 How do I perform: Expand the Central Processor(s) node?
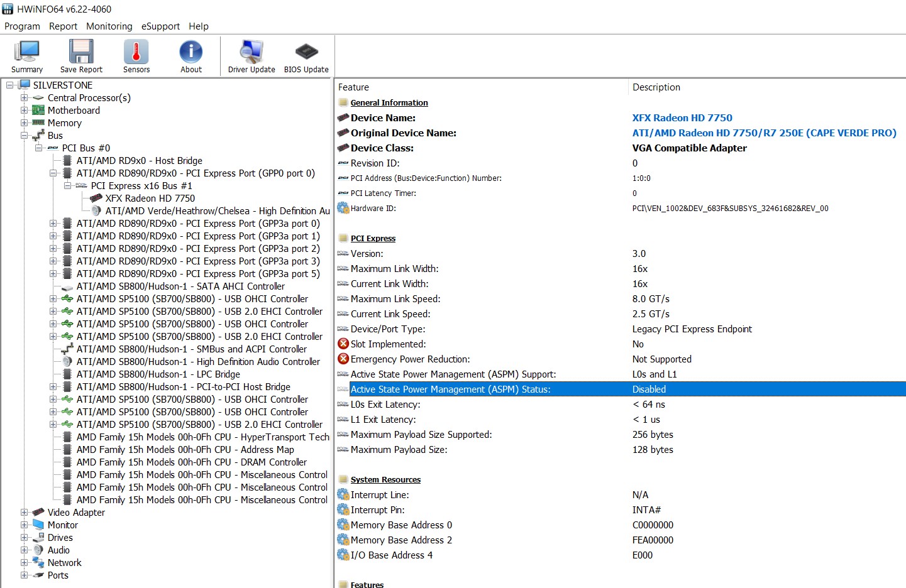[24, 97]
